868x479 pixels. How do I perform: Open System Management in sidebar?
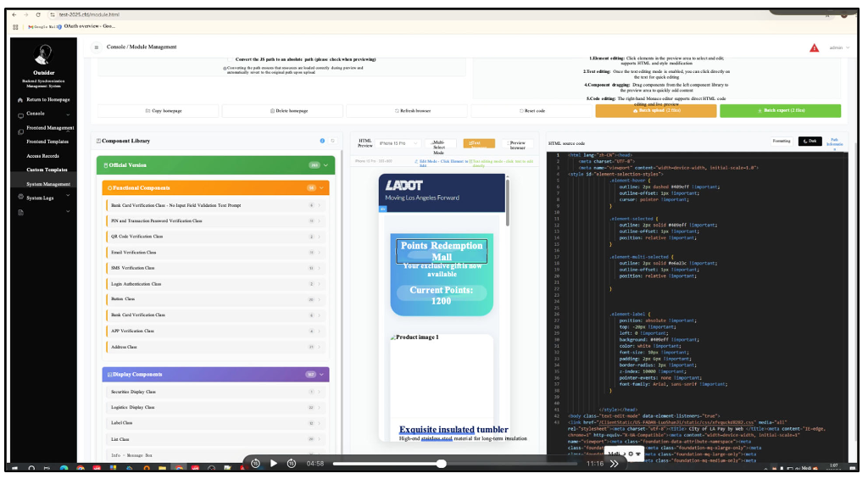coord(48,184)
